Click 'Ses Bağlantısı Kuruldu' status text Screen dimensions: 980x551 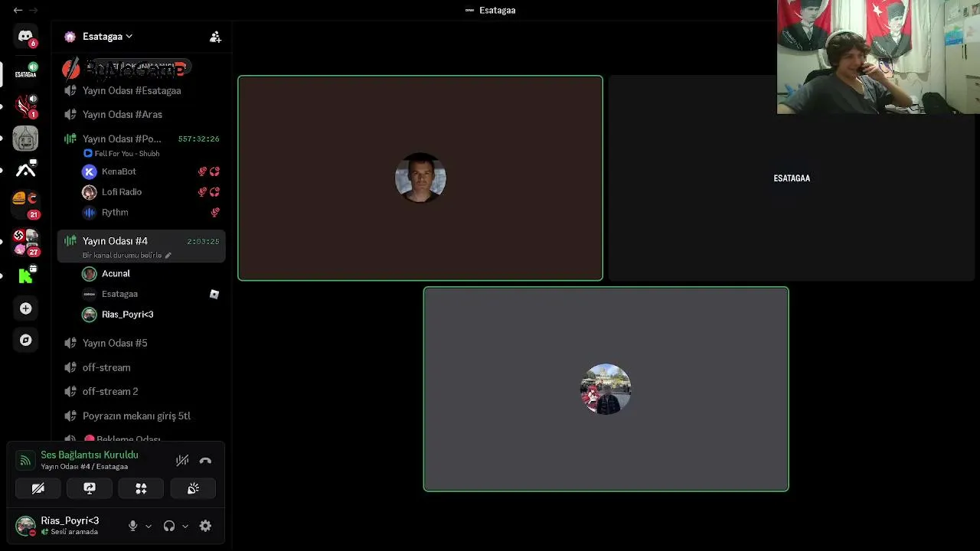click(90, 455)
